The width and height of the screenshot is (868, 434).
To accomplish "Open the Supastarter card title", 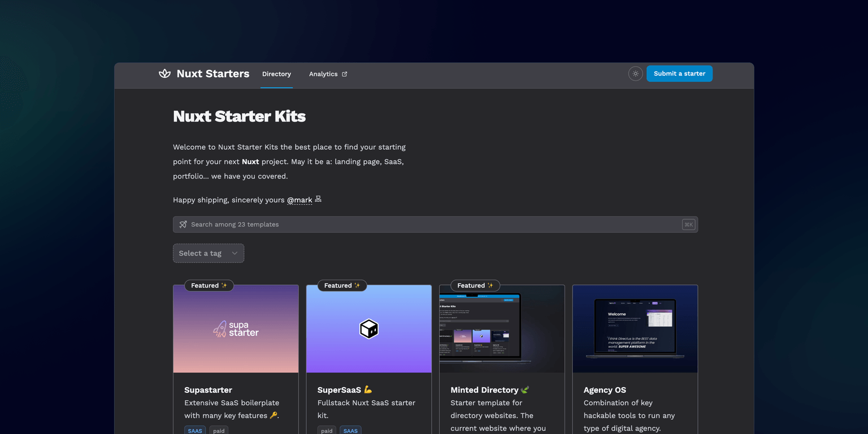I will tap(208, 390).
